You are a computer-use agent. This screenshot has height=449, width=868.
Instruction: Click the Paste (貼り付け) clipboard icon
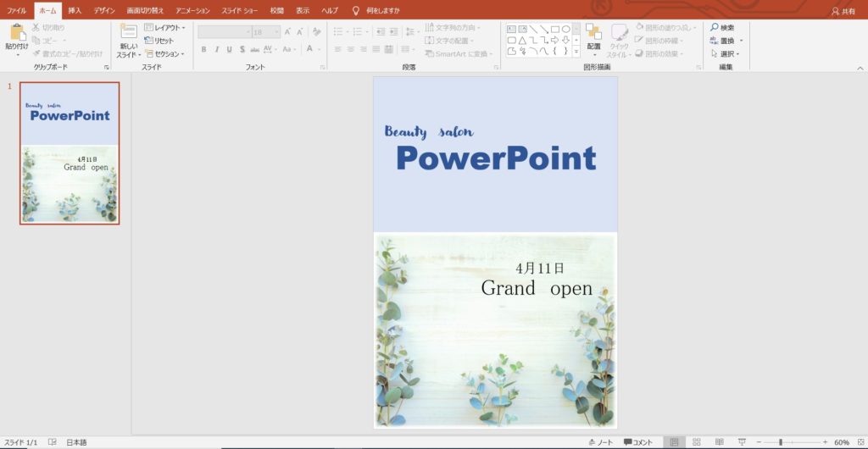coord(17,33)
